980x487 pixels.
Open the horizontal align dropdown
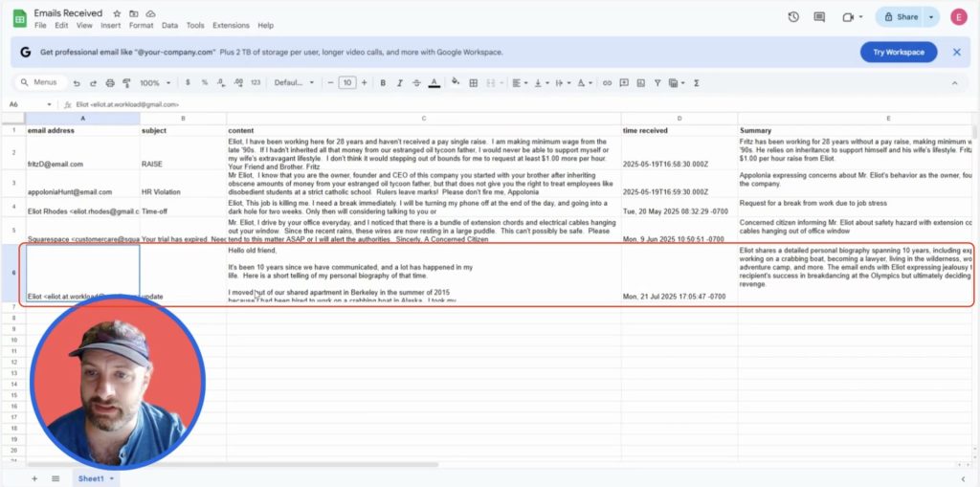(520, 83)
